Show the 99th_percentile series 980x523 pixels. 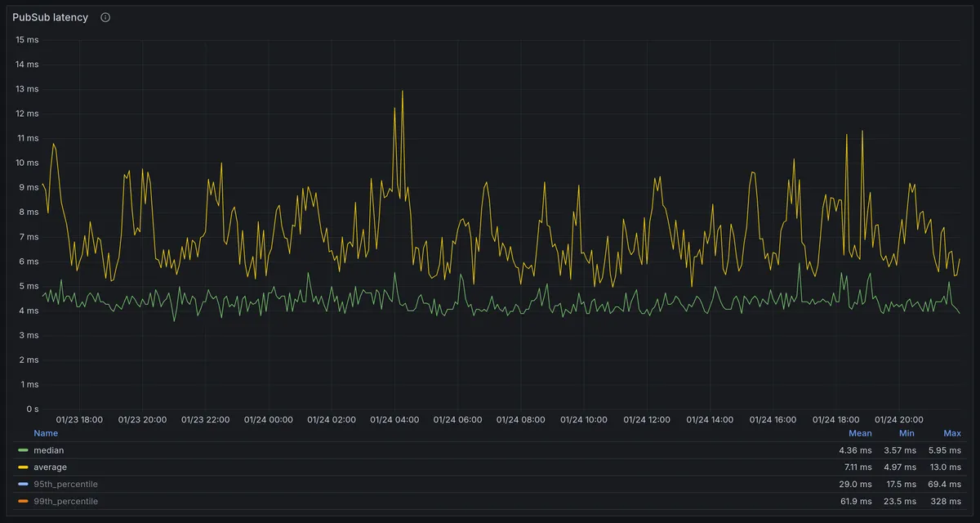(x=65, y=501)
